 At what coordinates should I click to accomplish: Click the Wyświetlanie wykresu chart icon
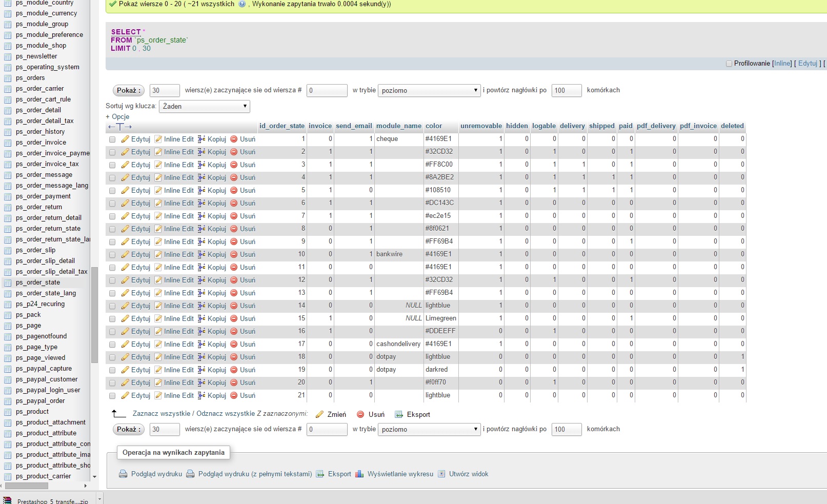(359, 474)
